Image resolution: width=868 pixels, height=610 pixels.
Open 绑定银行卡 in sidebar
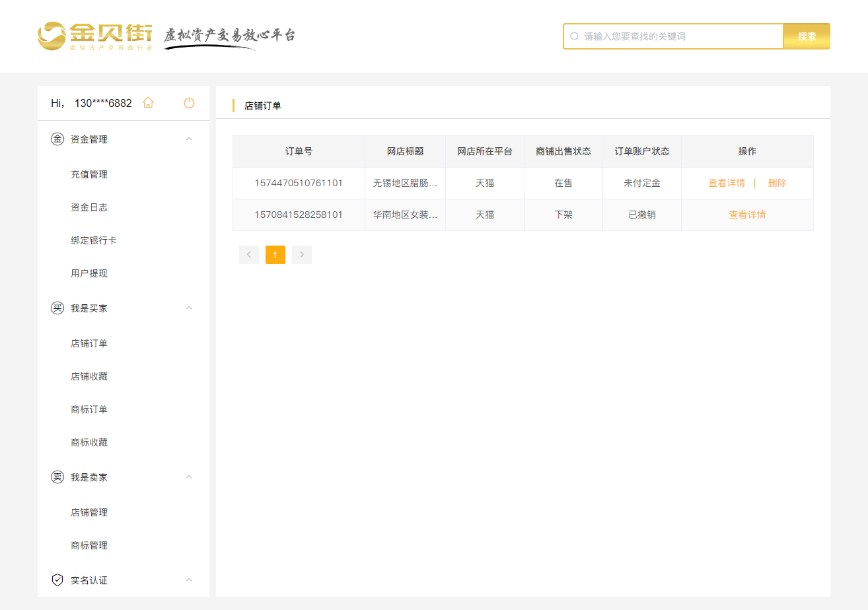(94, 240)
